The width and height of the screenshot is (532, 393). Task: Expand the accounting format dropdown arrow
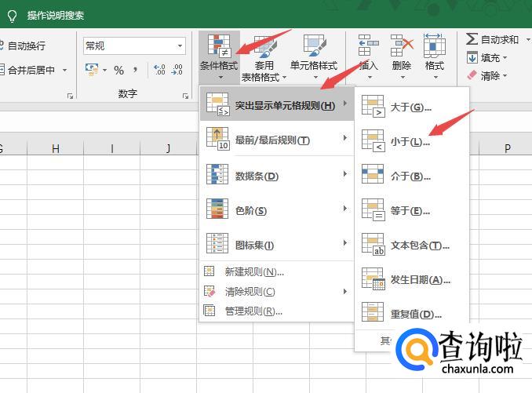pos(104,70)
